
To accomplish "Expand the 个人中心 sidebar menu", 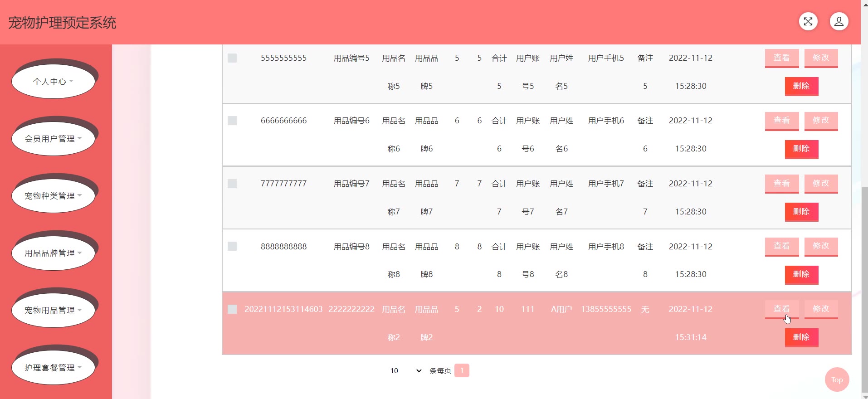I will (x=53, y=82).
